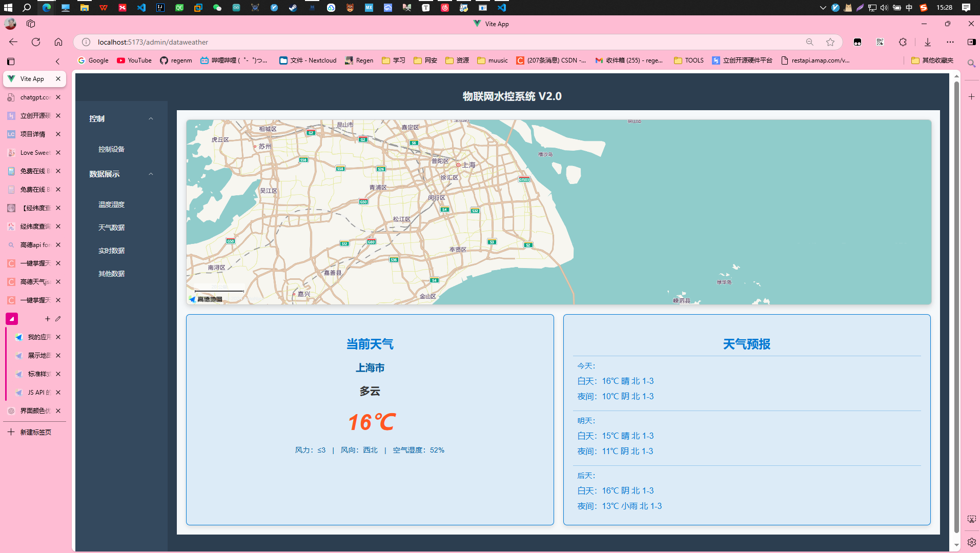Viewport: 980px width, 553px height.
Task: Switch to chatgpt.com tab
Action: pyautogui.click(x=29, y=97)
